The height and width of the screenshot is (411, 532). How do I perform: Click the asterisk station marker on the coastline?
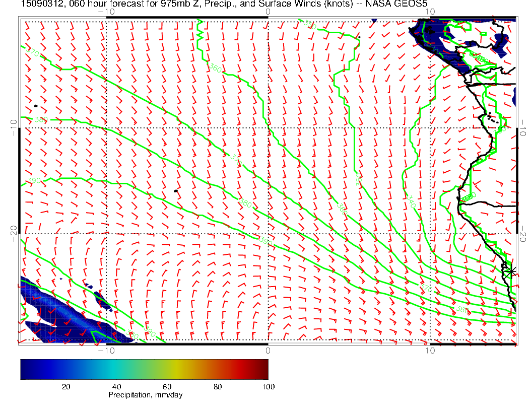(512, 271)
